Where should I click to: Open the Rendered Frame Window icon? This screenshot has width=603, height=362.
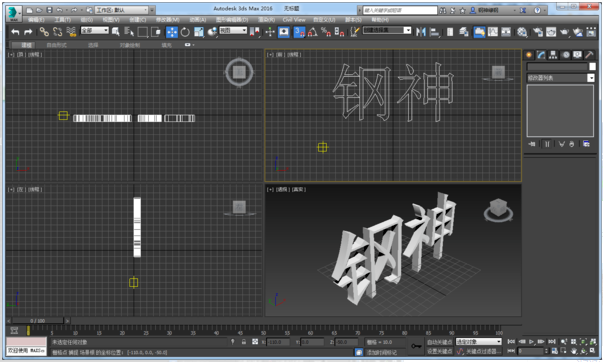pyautogui.click(x=551, y=32)
